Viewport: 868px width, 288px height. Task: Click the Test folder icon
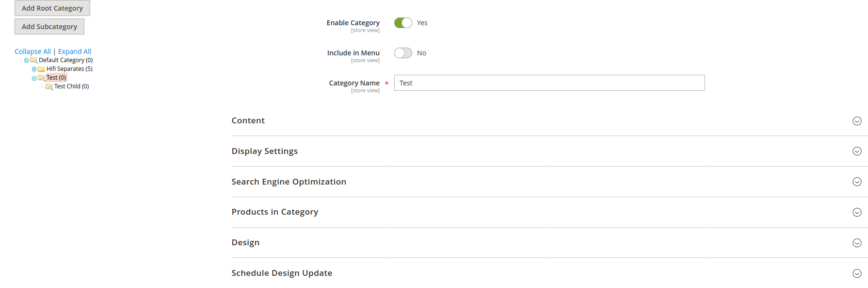click(41, 77)
